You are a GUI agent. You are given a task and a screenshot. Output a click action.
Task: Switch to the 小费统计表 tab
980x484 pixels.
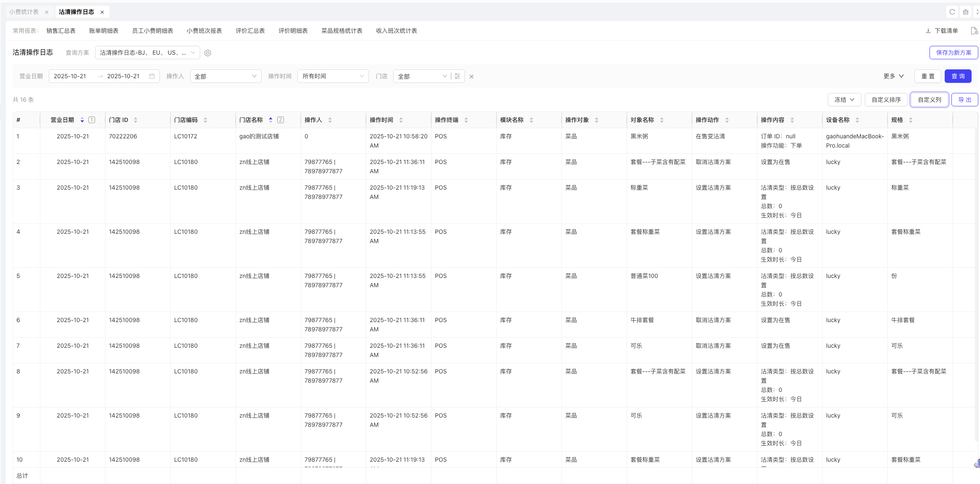(24, 12)
